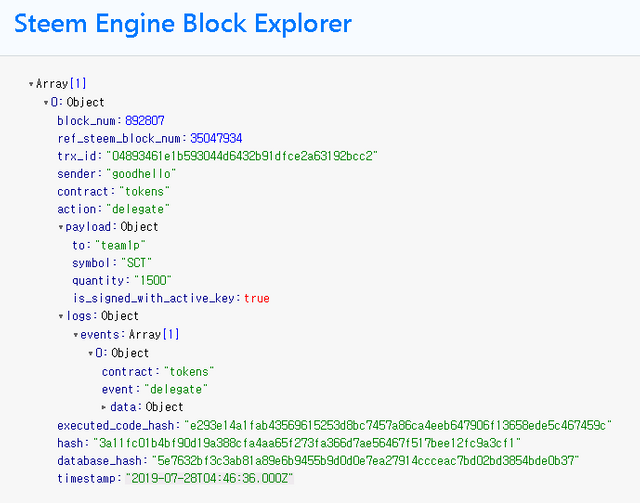This screenshot has width=640, height=503.
Task: Open the Steem Engine Block Explorer title link
Action: pos(183,24)
